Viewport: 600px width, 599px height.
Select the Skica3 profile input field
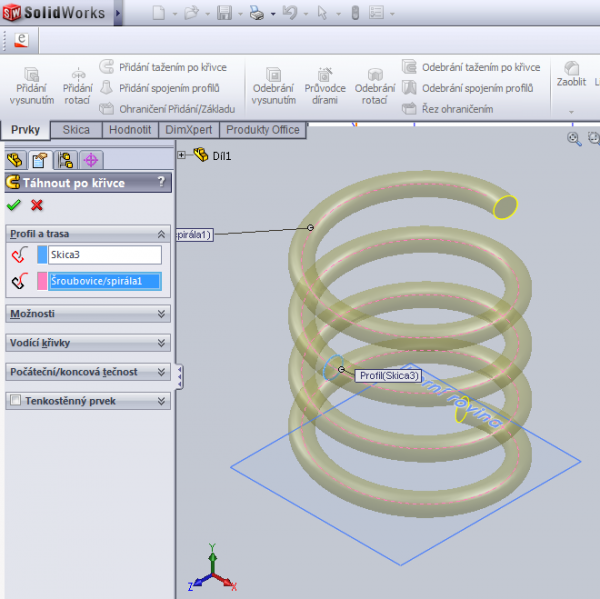coord(104,255)
